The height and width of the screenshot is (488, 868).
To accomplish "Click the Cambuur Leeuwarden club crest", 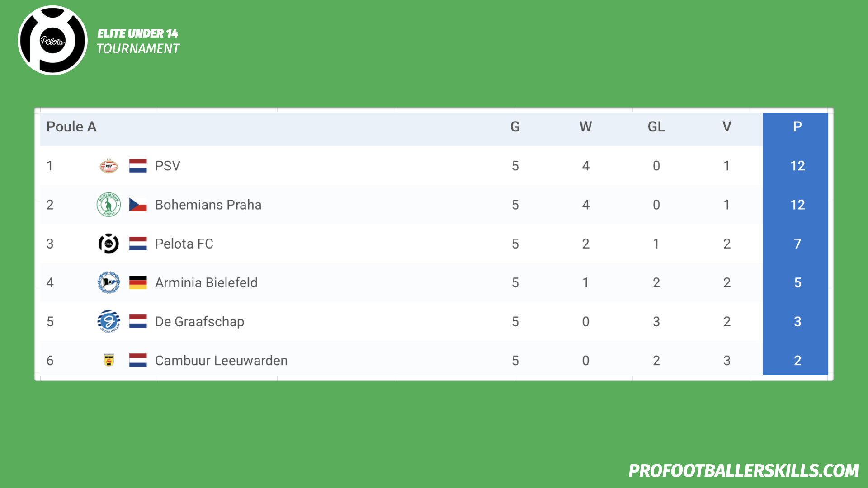I will (x=108, y=360).
